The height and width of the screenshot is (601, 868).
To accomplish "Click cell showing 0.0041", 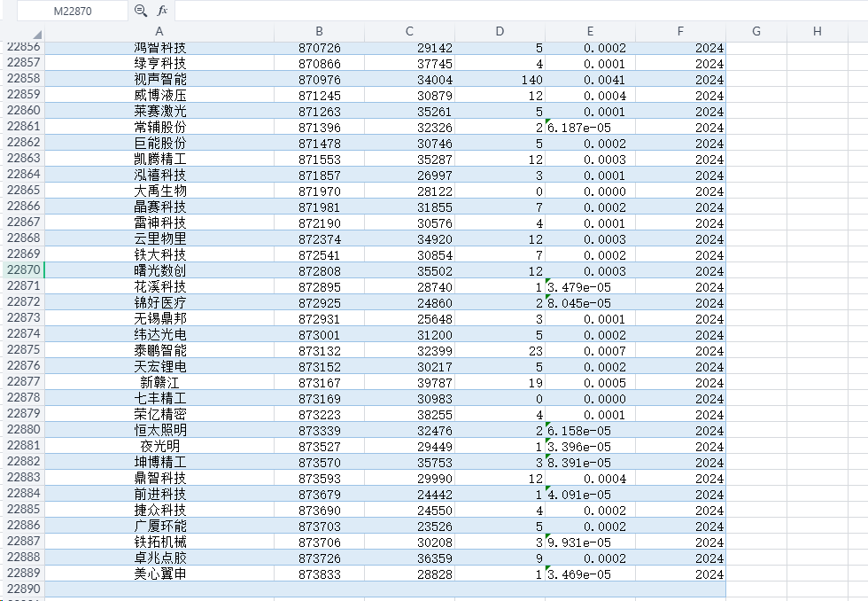I will [x=590, y=79].
